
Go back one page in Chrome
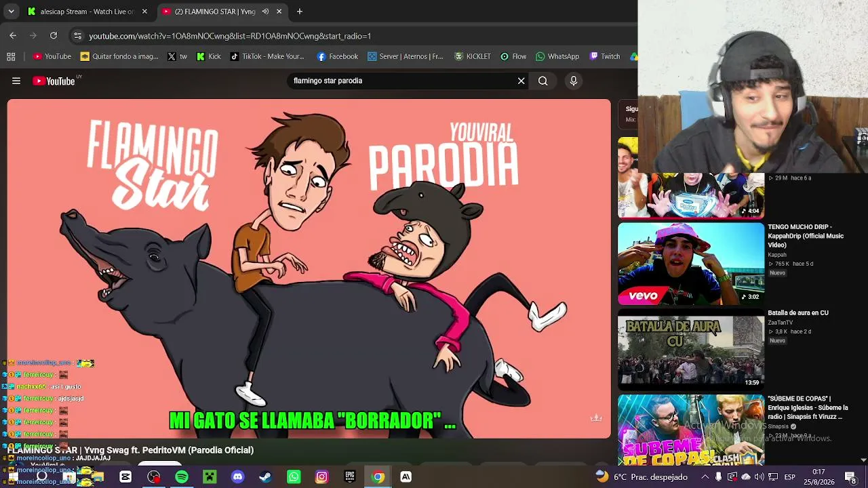click(x=13, y=36)
